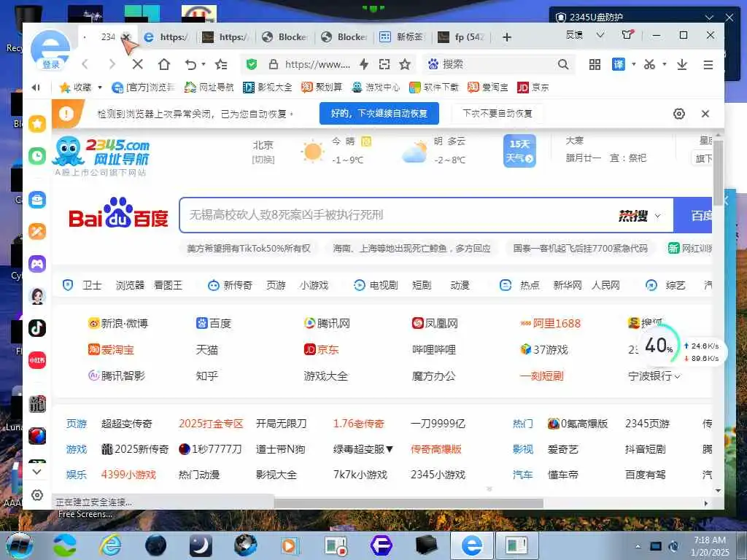Open 聚划算 bookmark
747x560 pixels.
322,87
